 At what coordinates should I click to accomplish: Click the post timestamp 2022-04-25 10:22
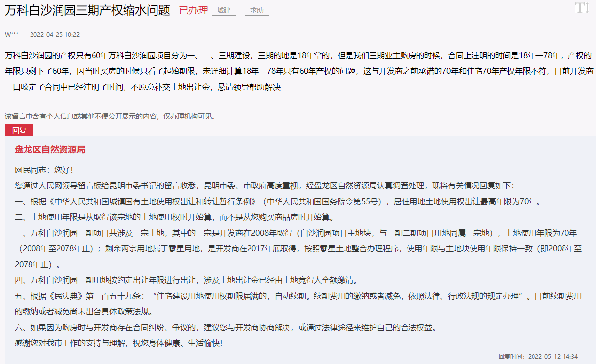click(x=55, y=35)
